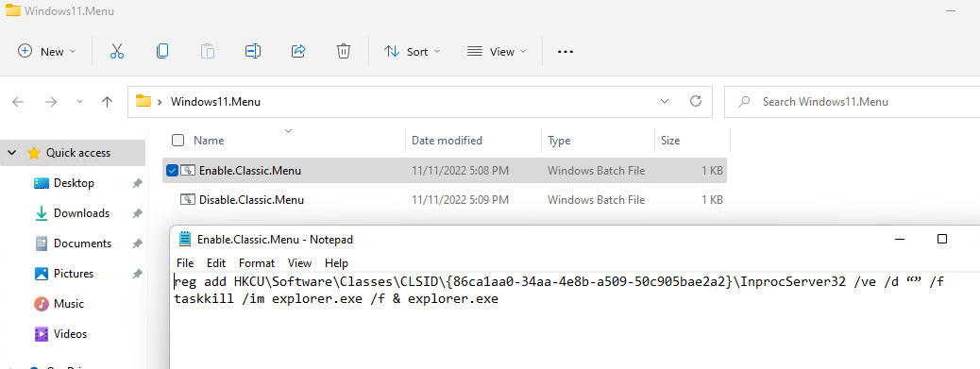Click the Rename icon in toolbar
This screenshot has width=980, height=369.
[x=252, y=51]
